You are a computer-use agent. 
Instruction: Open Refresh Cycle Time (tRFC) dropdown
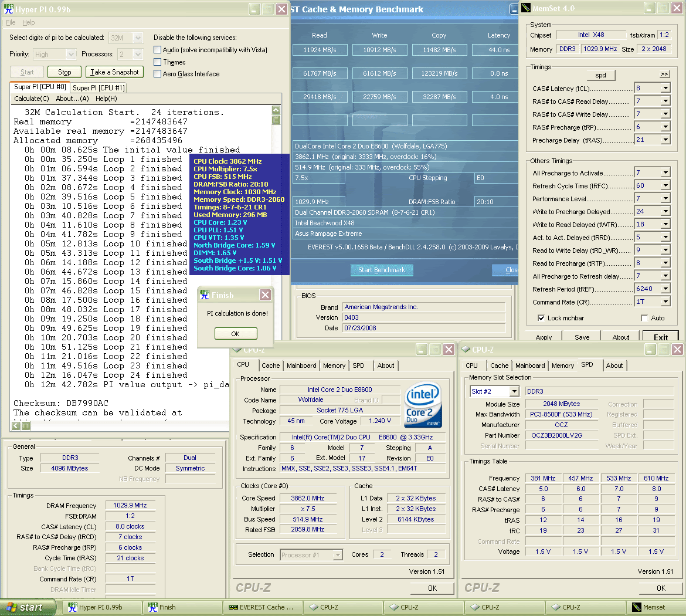click(x=665, y=185)
